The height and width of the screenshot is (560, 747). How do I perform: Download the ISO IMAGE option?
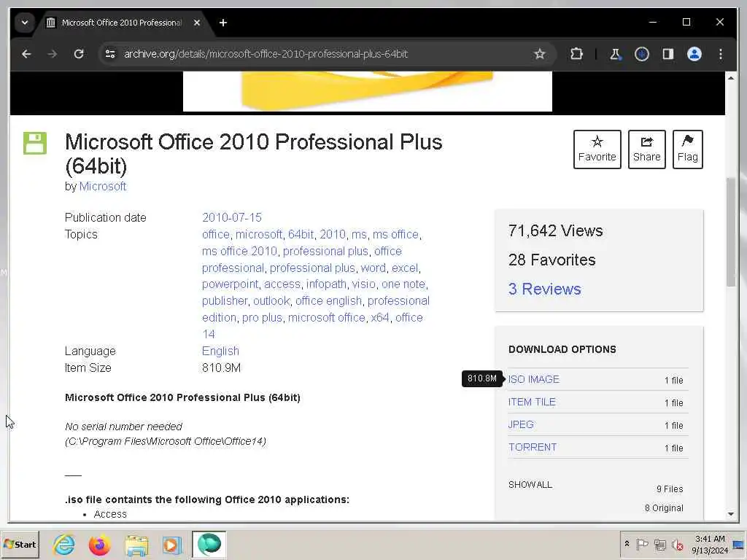pos(533,379)
